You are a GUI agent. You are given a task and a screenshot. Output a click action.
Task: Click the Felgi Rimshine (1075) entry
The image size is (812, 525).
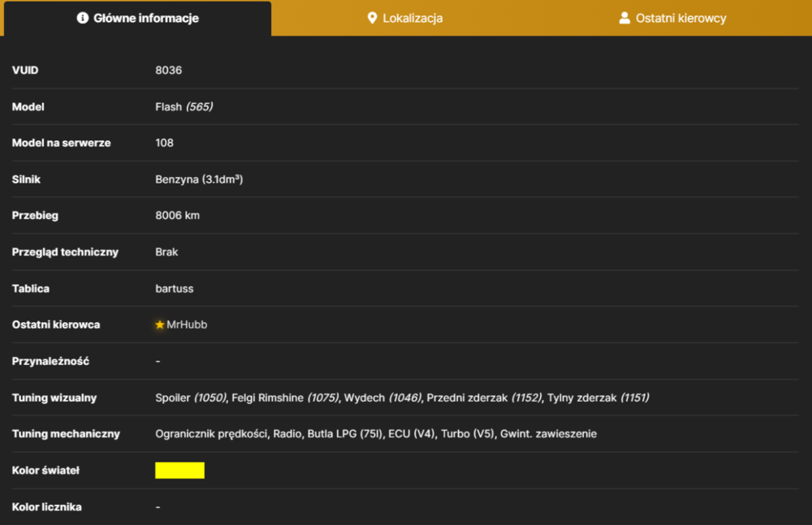[285, 398]
